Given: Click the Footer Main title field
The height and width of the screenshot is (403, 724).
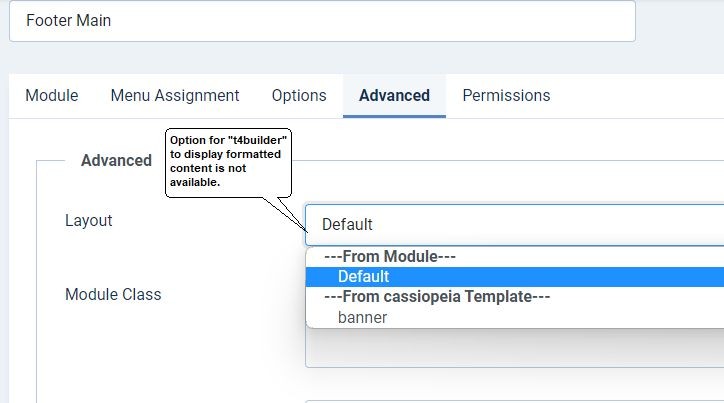Looking at the screenshot, I should 321,20.
